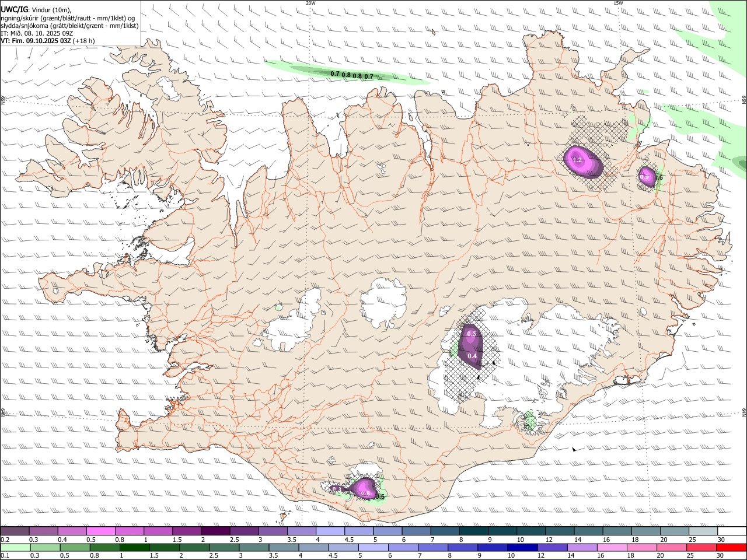Select the bright red 30 swatch in the lower legend row

pyautogui.click(x=731, y=548)
